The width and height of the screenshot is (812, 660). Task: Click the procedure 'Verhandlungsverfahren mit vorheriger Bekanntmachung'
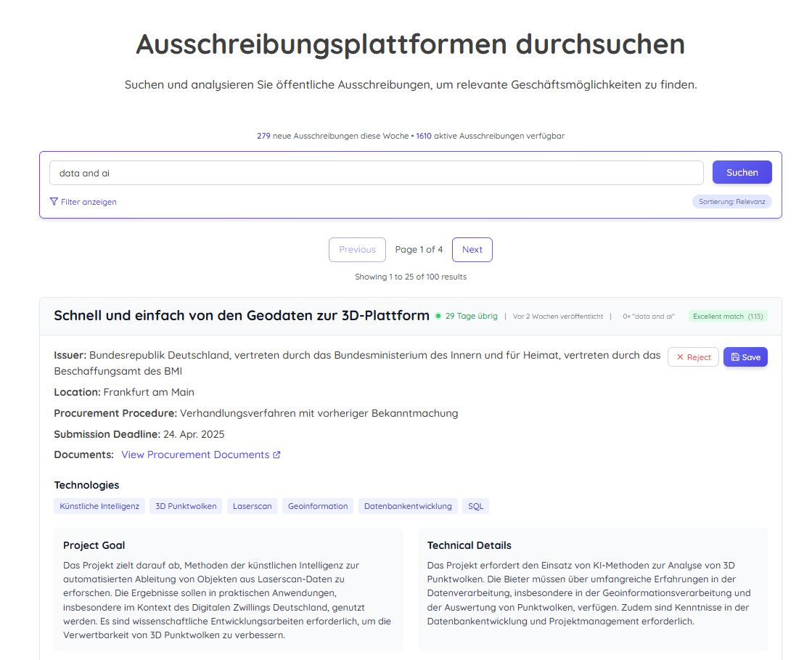319,413
